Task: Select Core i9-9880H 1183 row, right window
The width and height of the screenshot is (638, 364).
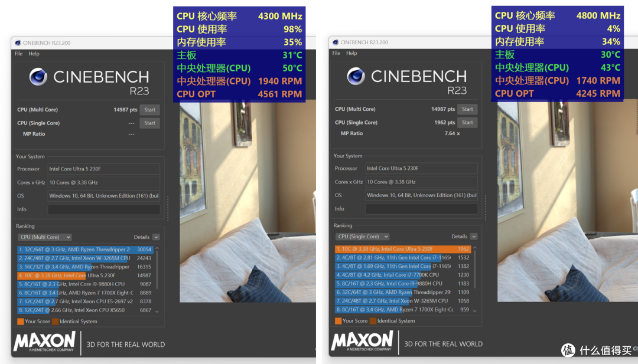Action: 403,284
